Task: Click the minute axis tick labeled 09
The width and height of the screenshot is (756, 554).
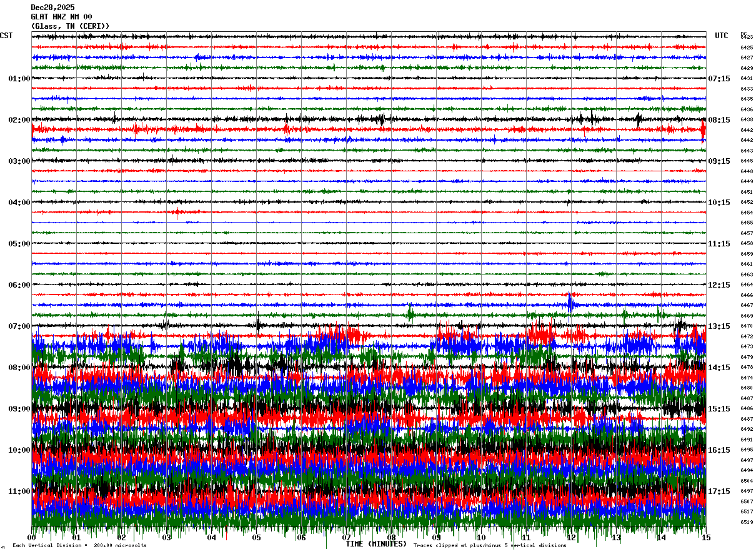Action: point(436,538)
